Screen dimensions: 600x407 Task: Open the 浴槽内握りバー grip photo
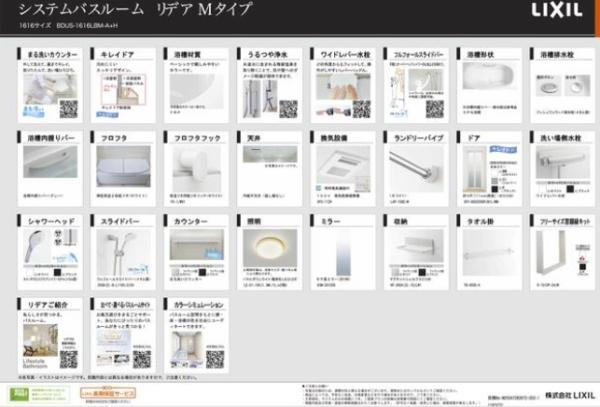pos(50,162)
